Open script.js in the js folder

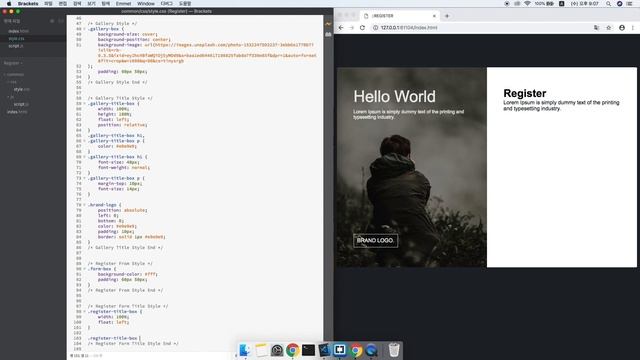(21, 104)
